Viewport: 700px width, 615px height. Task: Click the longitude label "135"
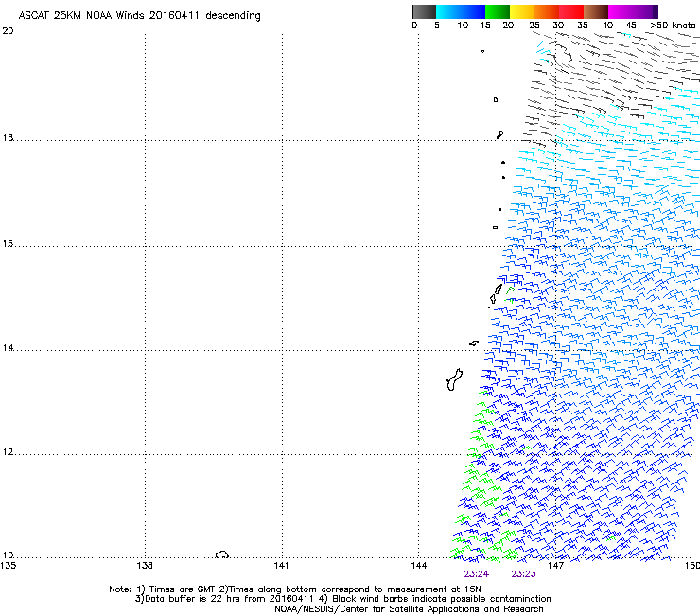point(9,566)
